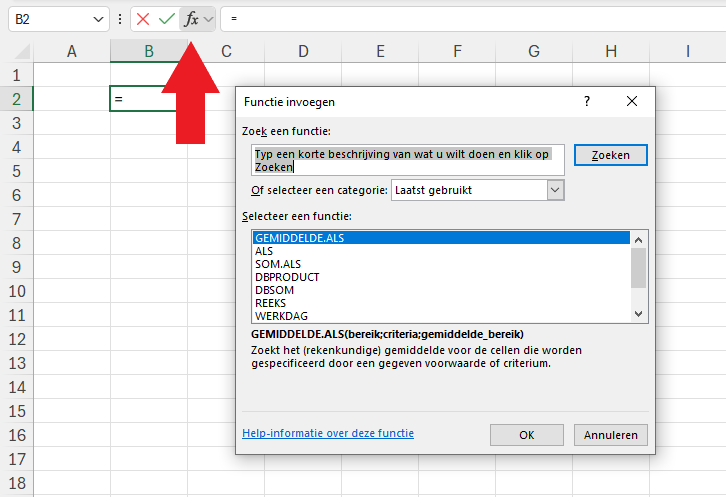Screen dimensions: 726x497
Task: Open Help-informatie over deze functie link
Action: click(328, 433)
